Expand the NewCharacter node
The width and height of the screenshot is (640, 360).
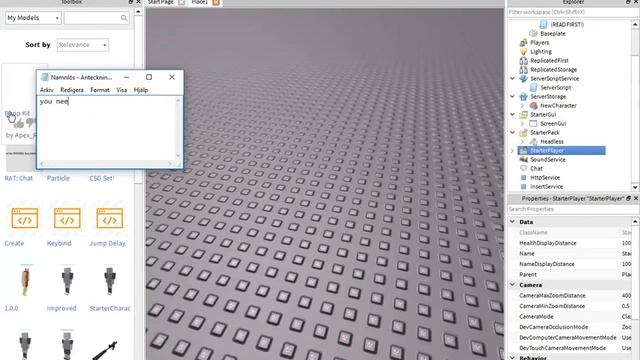[x=522, y=105]
